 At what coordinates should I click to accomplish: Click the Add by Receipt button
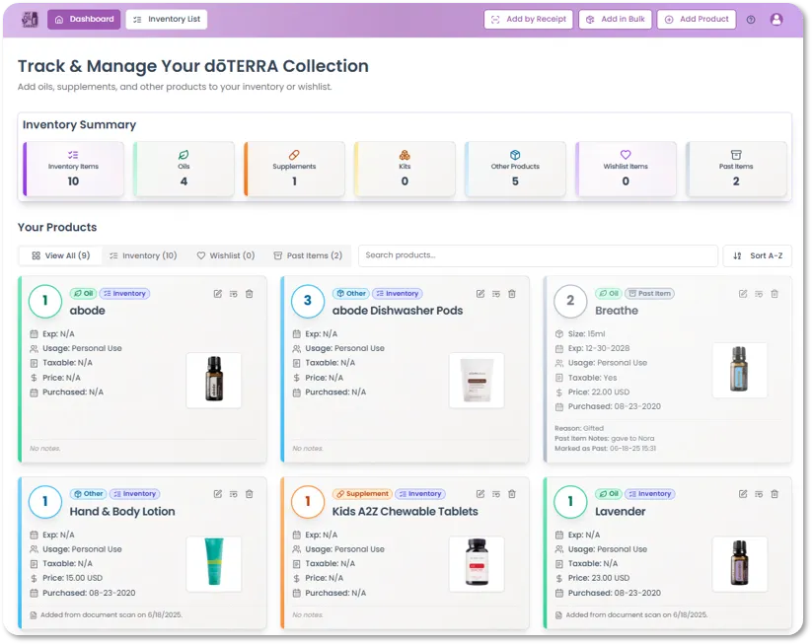pos(528,19)
